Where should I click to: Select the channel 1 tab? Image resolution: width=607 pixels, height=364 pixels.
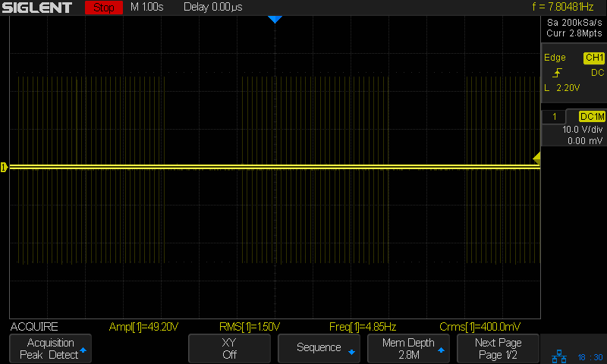point(555,116)
